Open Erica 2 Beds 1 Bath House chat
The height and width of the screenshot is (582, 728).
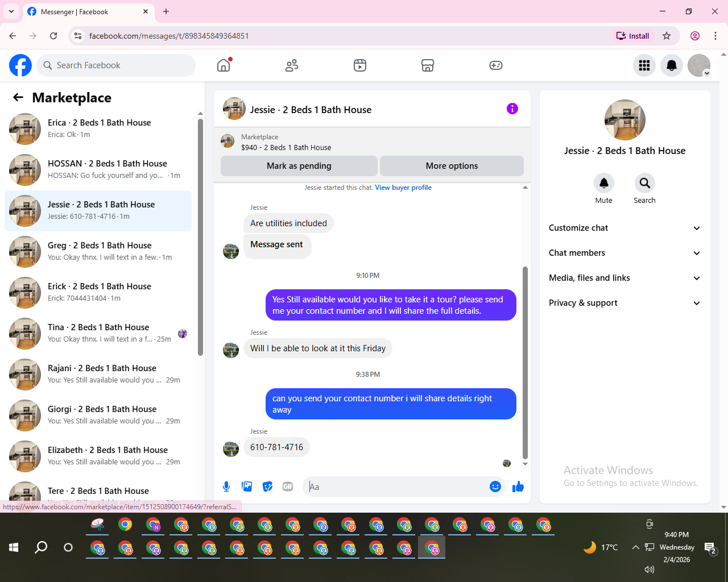[98, 129]
